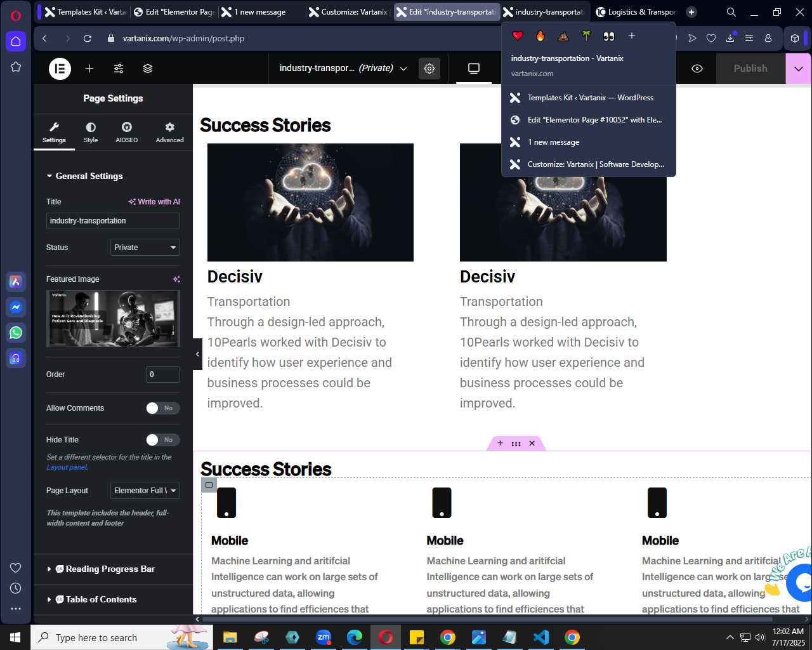Open the Layout panel link
Image resolution: width=812 pixels, height=650 pixels.
(67, 467)
